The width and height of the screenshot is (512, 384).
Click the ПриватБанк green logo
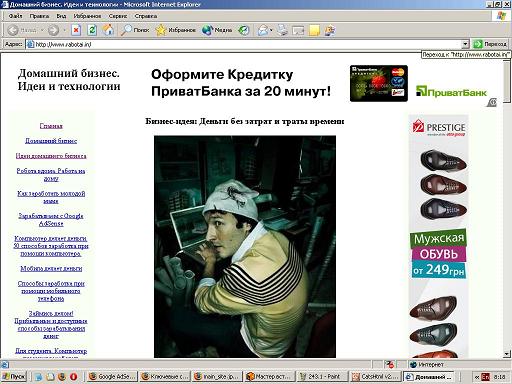click(451, 91)
